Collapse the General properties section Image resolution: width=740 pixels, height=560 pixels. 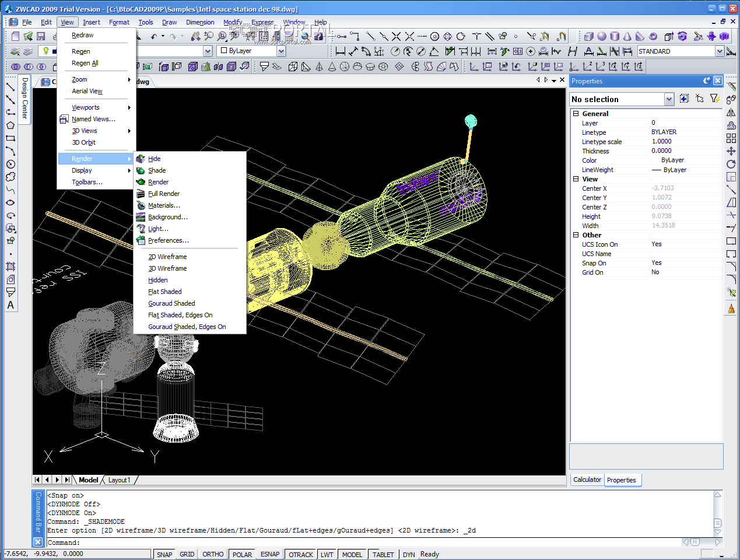576,114
